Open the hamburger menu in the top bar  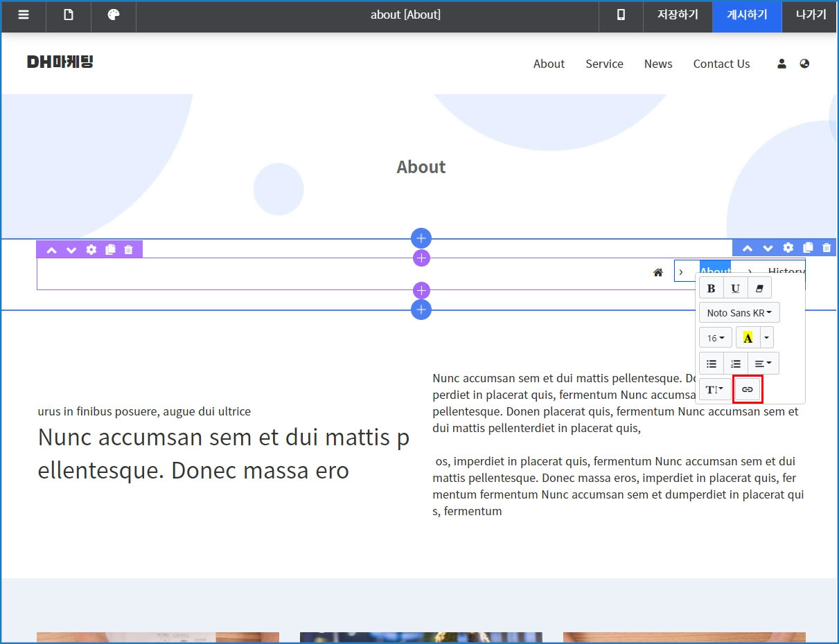click(x=24, y=15)
